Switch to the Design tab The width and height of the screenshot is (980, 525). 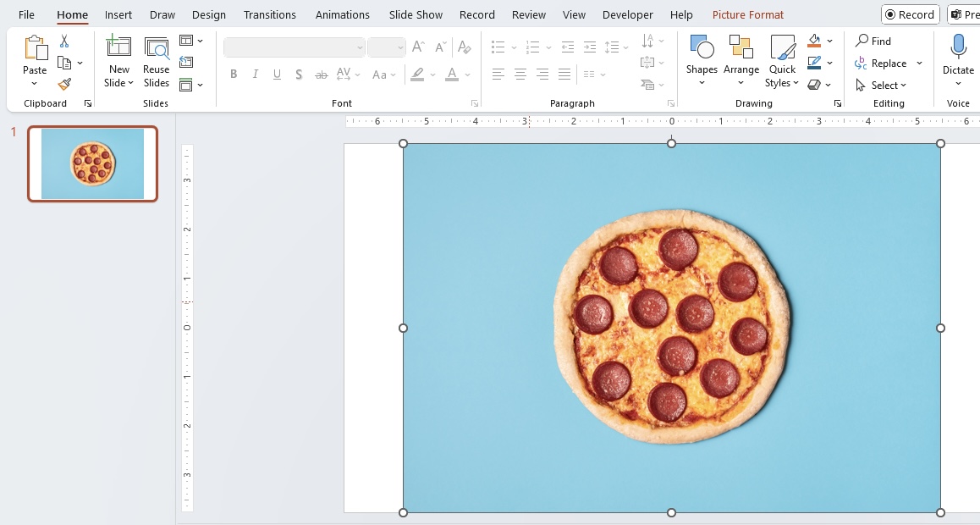[x=209, y=14]
